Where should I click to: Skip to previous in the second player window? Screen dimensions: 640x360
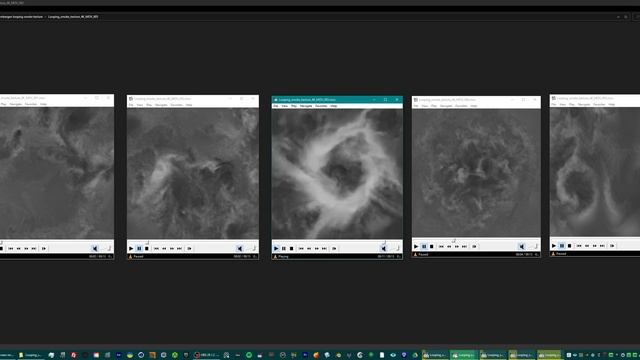pyautogui.click(x=156, y=248)
